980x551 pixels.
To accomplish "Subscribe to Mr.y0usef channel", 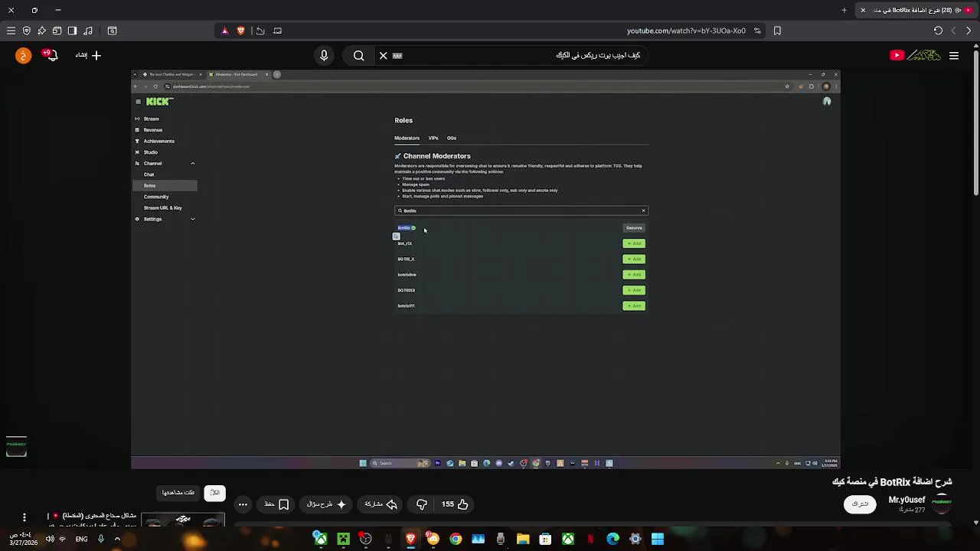I will pyautogui.click(x=860, y=504).
